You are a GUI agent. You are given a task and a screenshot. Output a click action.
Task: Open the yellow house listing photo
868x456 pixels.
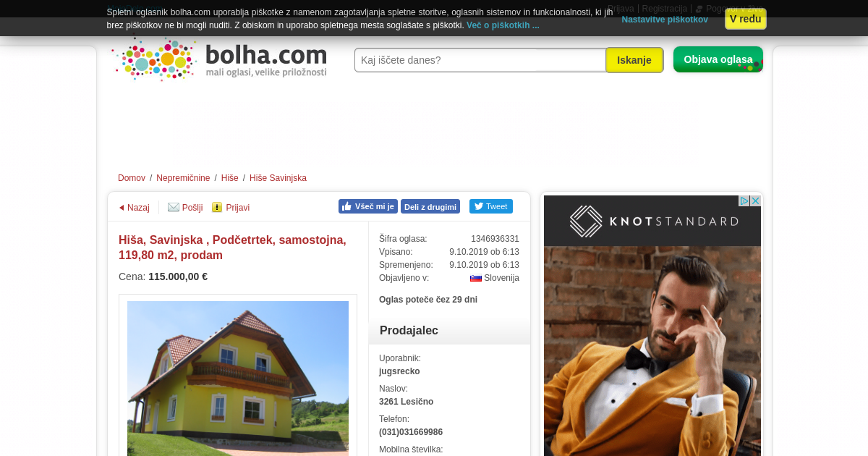pyautogui.click(x=238, y=379)
